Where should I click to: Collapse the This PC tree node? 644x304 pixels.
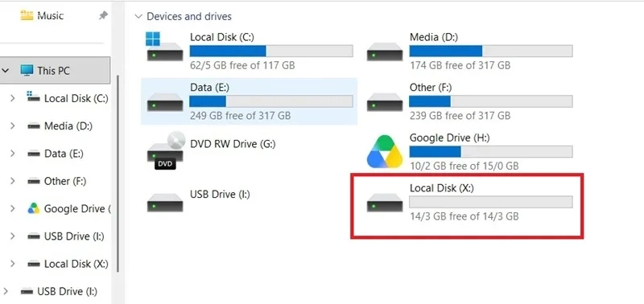point(6,71)
